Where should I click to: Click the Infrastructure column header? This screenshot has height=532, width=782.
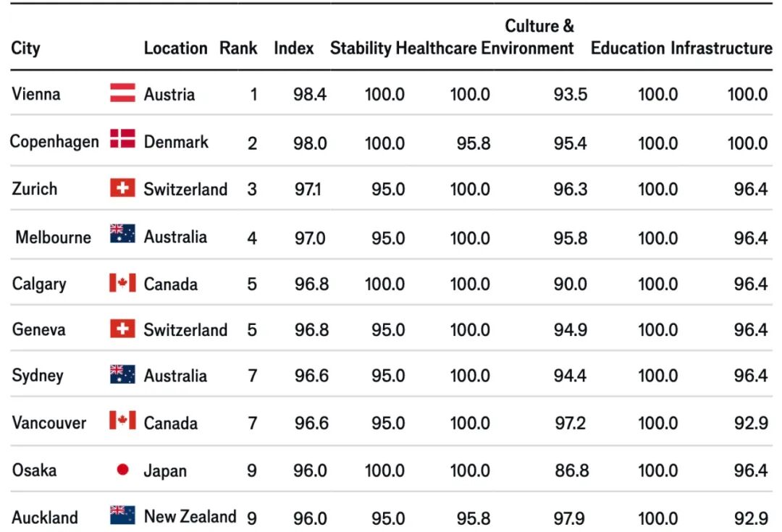[721, 48]
